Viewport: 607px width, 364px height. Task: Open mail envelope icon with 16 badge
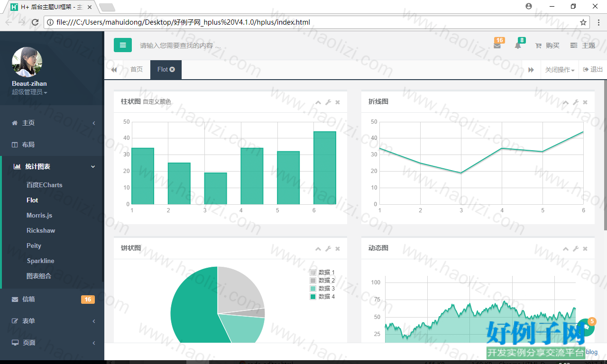click(497, 45)
